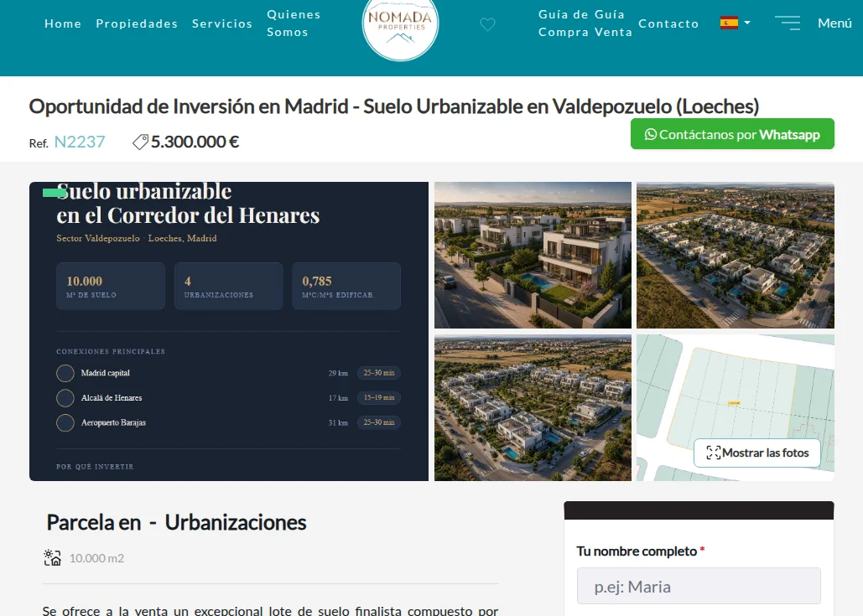Click the Spanish flag language icon
Screen dimensions: 863x616
[x=729, y=23]
